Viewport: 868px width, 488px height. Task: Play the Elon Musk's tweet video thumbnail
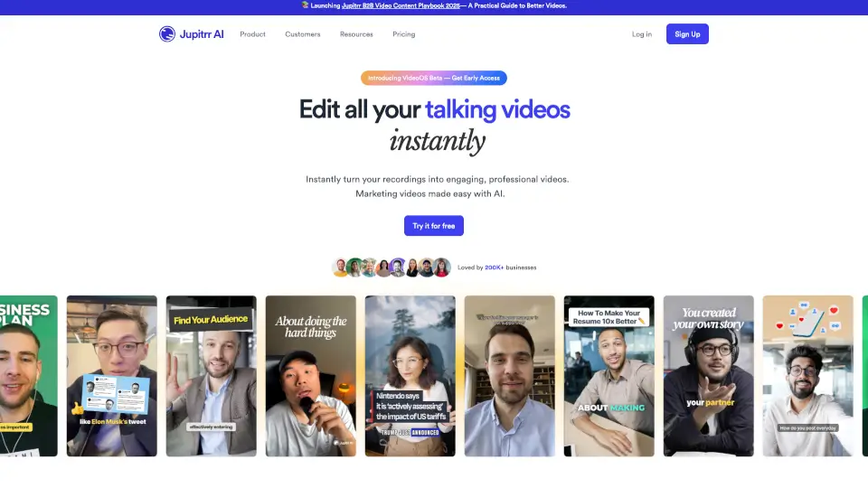(x=111, y=376)
